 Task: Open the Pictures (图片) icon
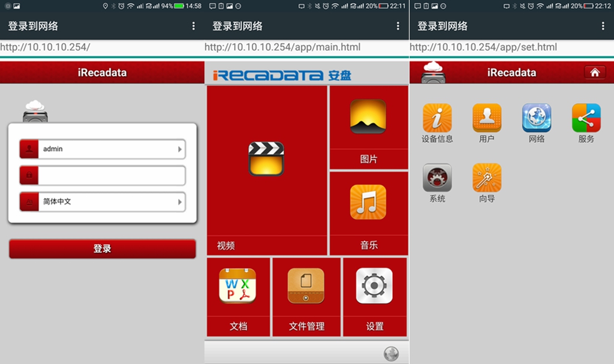tap(368, 116)
